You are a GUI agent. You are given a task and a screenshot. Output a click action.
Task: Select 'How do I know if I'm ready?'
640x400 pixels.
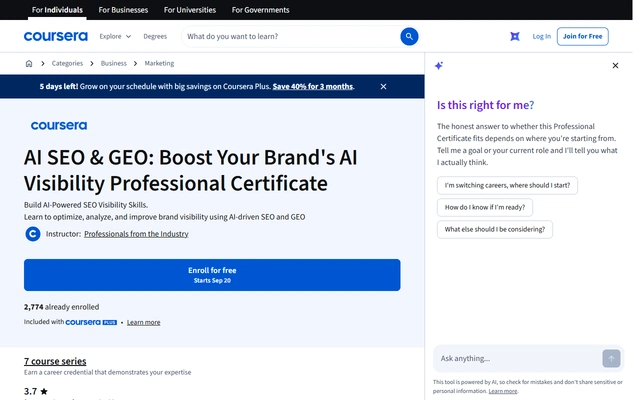pos(484,207)
